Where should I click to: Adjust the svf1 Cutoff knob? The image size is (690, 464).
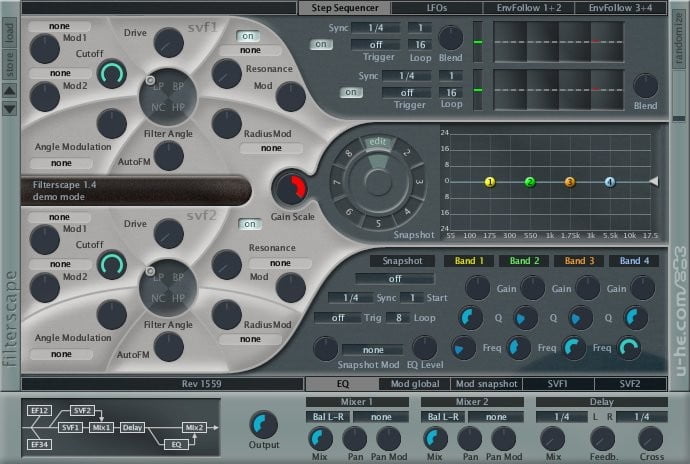(112, 74)
